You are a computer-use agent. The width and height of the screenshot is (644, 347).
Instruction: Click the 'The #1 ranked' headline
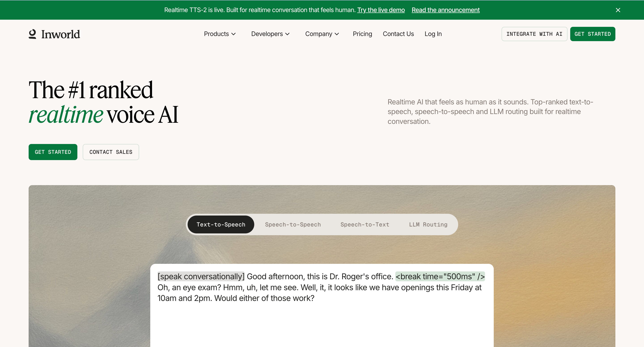(x=91, y=90)
